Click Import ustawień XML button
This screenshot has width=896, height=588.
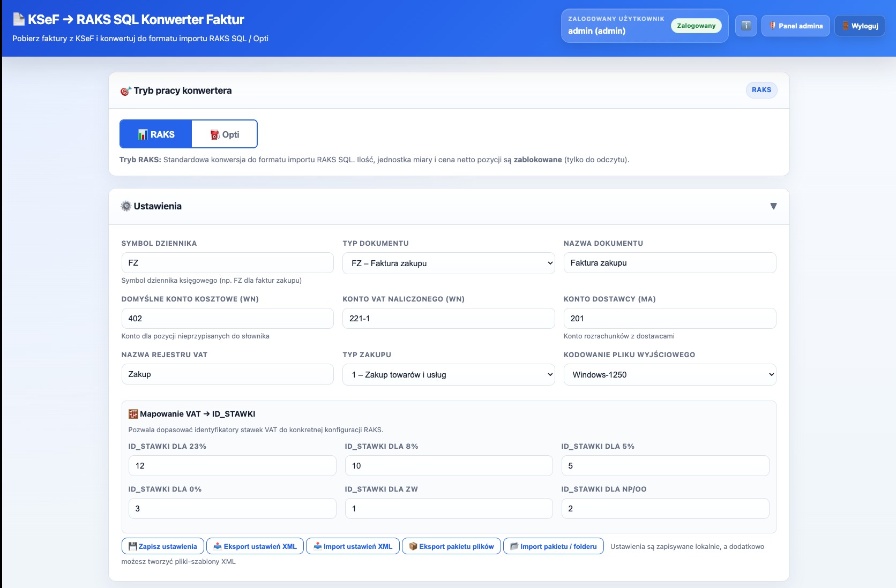(353, 546)
